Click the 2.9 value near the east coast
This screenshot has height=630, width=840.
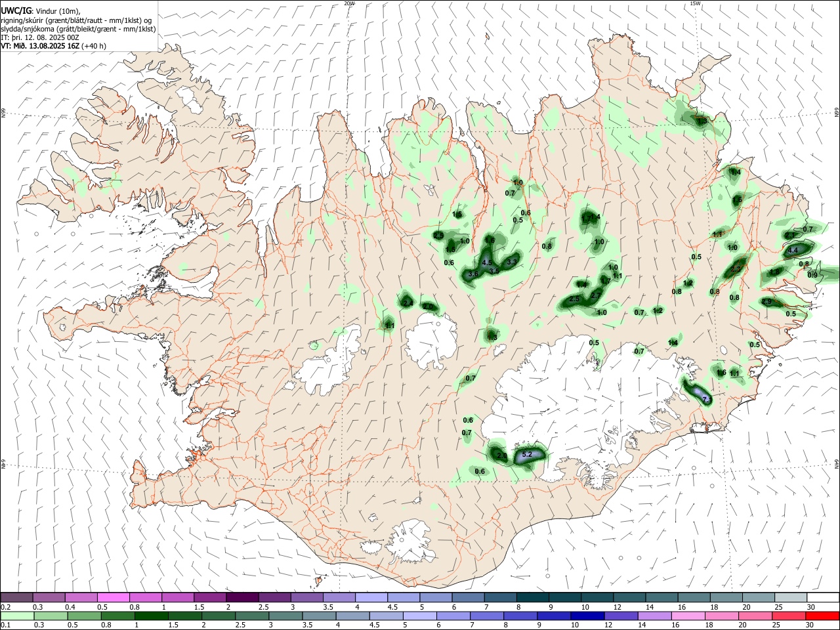pos(767,302)
